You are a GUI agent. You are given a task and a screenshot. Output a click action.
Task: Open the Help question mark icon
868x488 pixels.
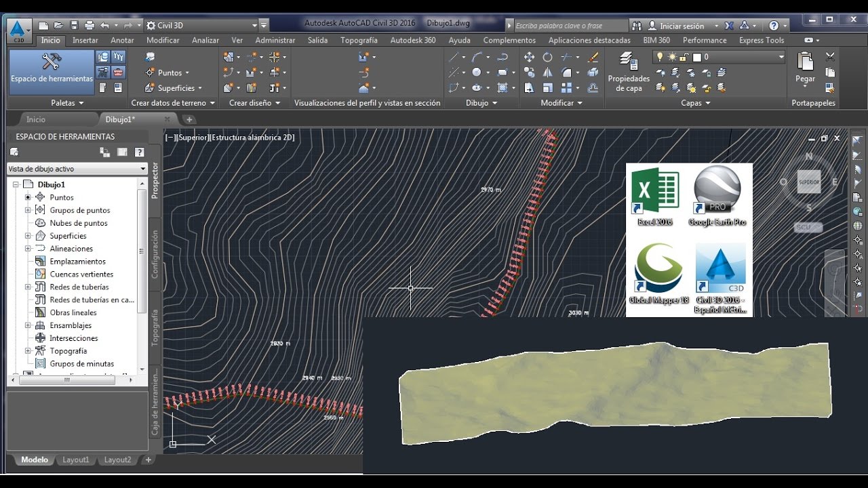pyautogui.click(x=774, y=26)
